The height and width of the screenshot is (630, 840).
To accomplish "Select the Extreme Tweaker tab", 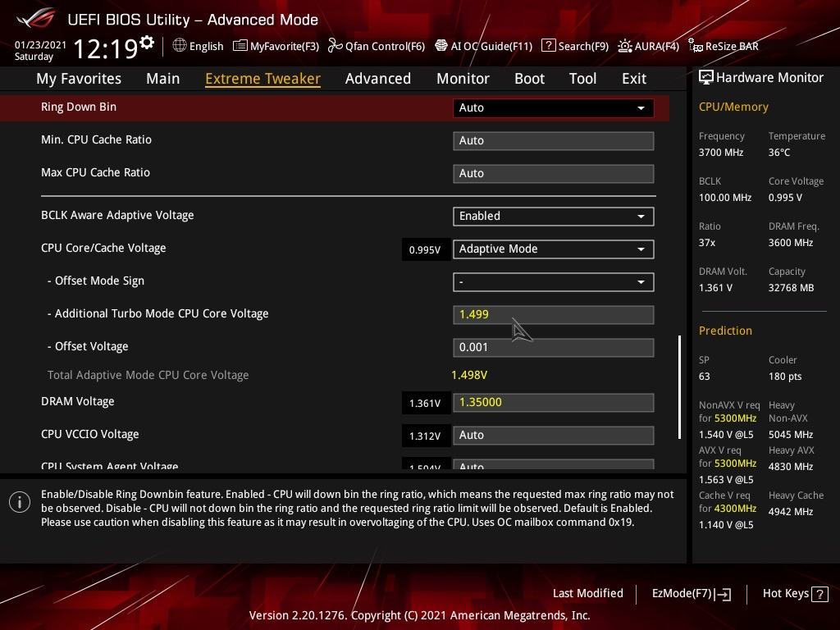I will tap(263, 79).
